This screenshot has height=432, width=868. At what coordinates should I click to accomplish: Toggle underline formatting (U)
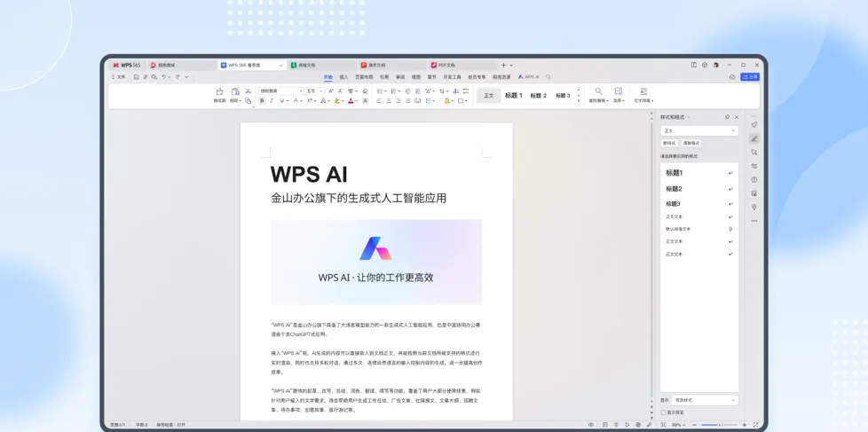pyautogui.click(x=281, y=100)
